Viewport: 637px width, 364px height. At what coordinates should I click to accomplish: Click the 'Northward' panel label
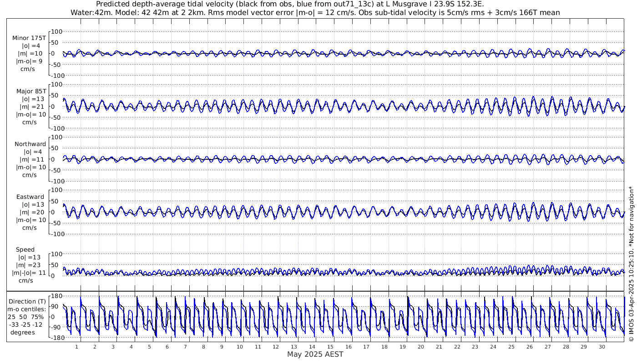(x=30, y=144)
